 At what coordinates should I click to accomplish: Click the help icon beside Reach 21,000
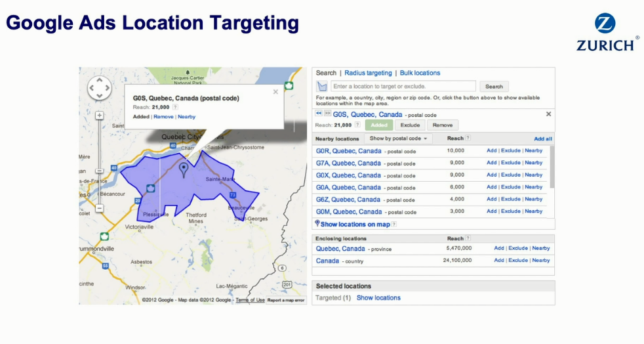357,125
